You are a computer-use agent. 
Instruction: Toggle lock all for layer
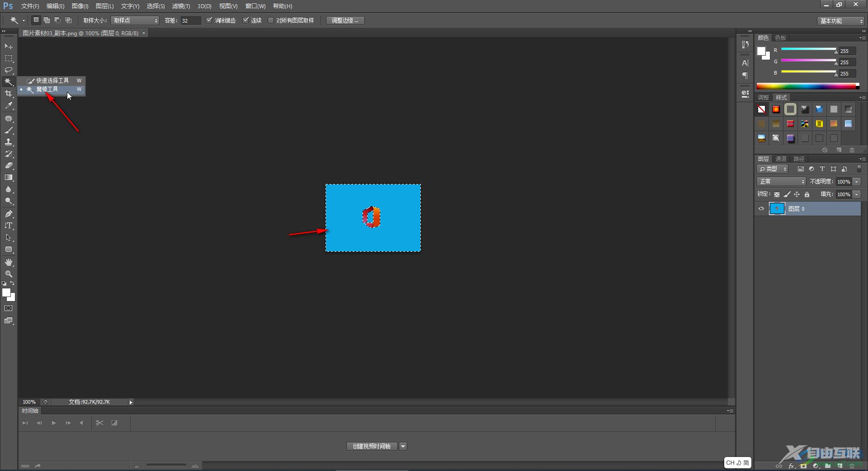click(807, 194)
